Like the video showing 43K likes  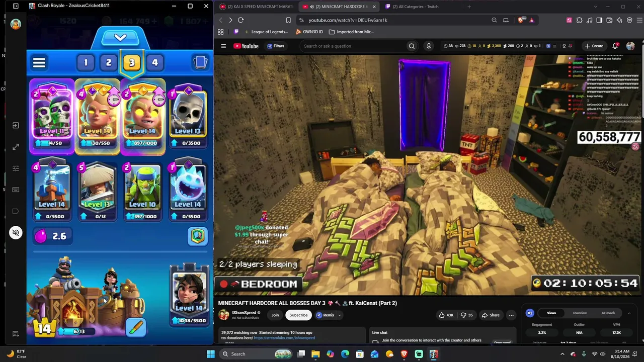(446, 315)
